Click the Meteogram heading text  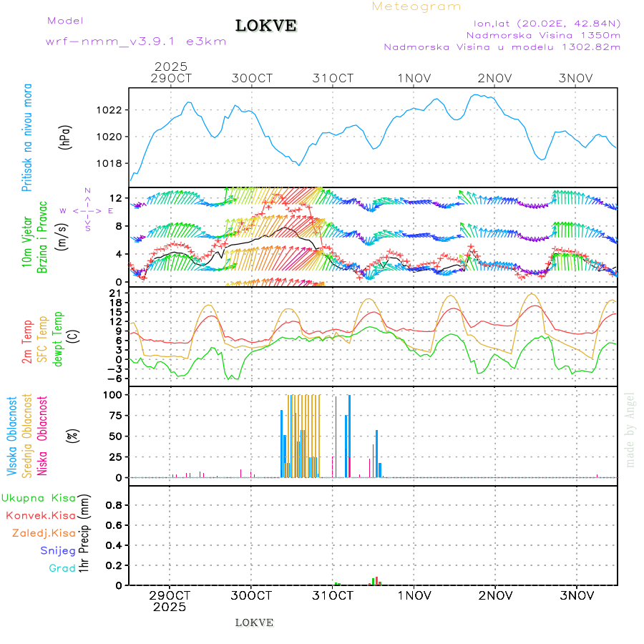coord(416,6)
